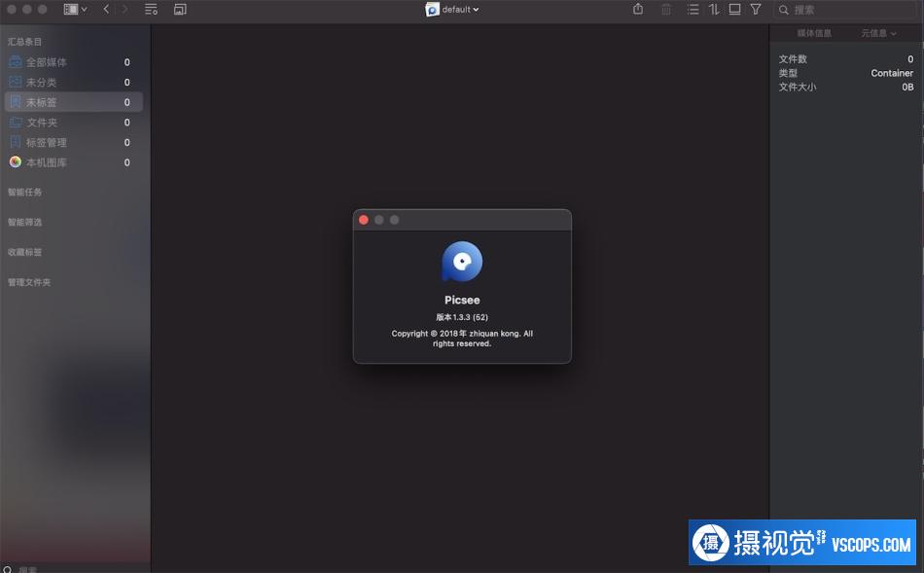
Task: Click the default library icon in title bar
Action: point(432,10)
